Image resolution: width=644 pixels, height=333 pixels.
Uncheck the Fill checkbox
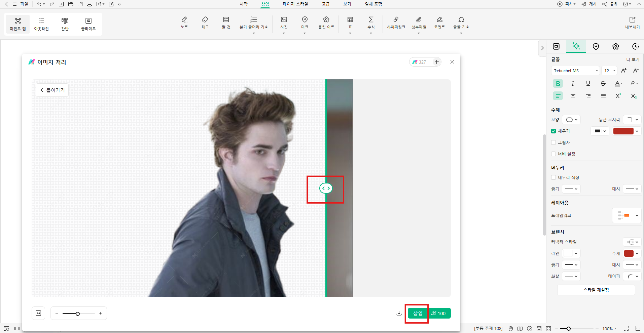point(553,131)
